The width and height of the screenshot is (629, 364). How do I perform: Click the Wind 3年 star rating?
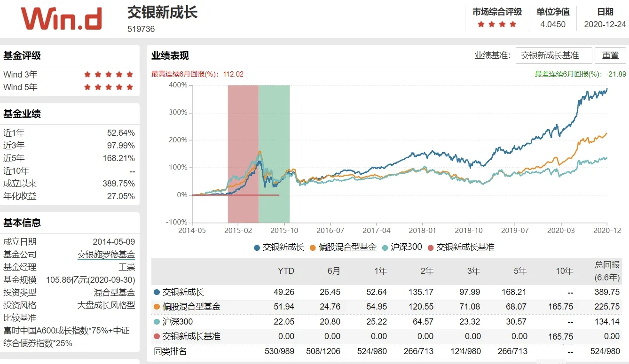pyautogui.click(x=109, y=74)
